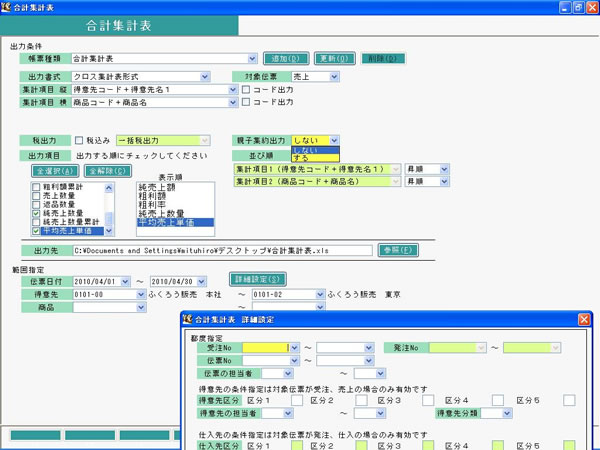Expand the 集計項目 縦 combo box
The image size is (600, 450).
coord(233,90)
